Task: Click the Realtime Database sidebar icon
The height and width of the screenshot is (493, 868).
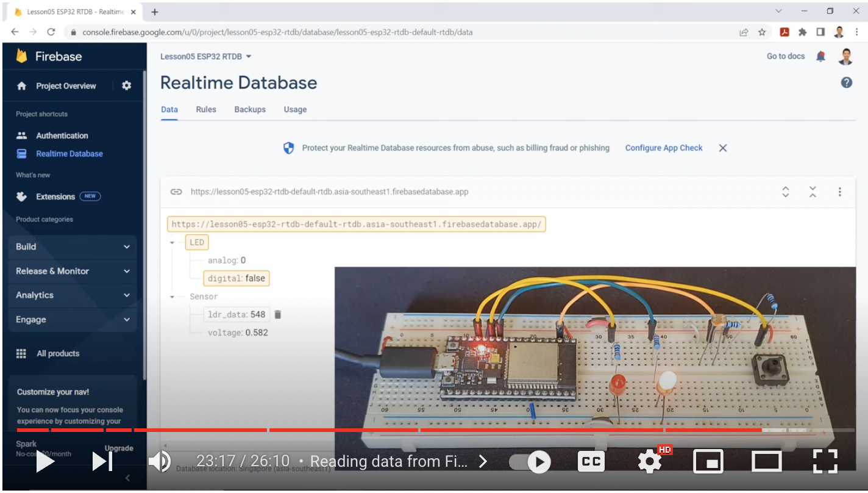Action: click(x=22, y=154)
